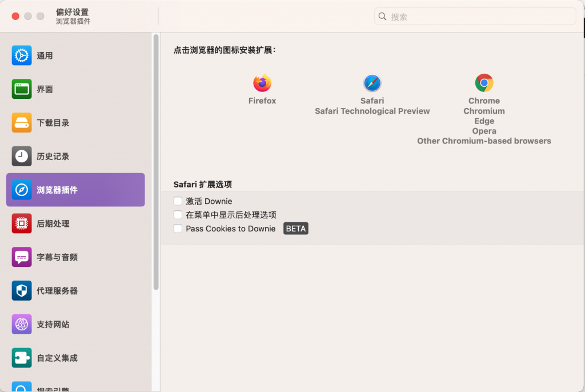Check 在菜单中显示后处理选项
This screenshot has width=585, height=392.
178,215
